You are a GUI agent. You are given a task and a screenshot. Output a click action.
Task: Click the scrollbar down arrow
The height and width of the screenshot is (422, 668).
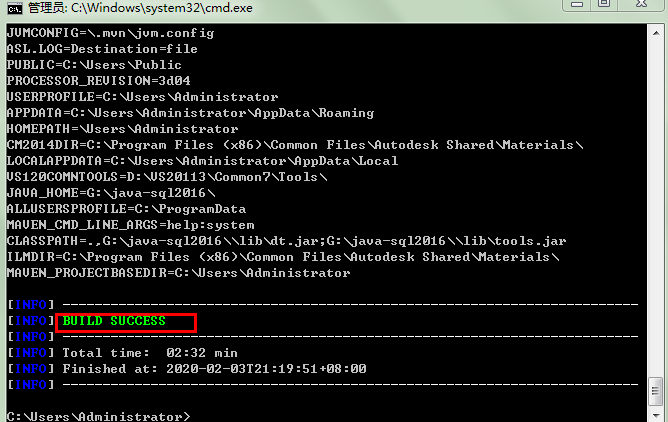pos(656,415)
